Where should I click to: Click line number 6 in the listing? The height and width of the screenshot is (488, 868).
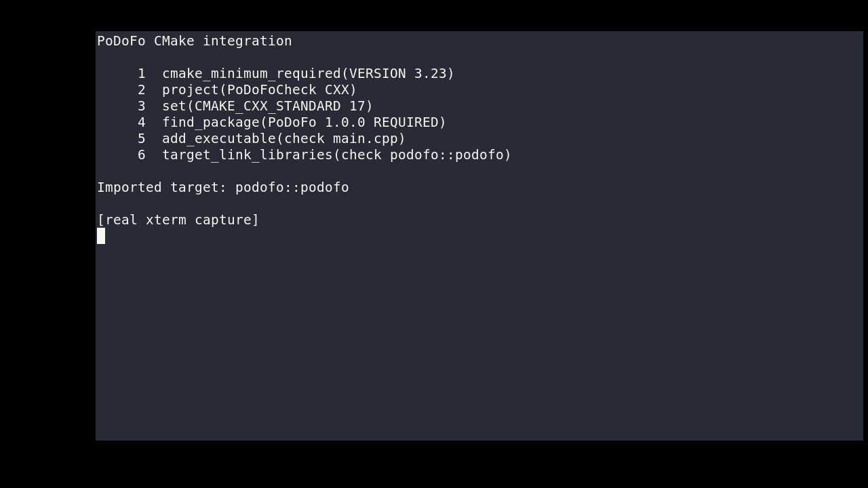pos(142,155)
